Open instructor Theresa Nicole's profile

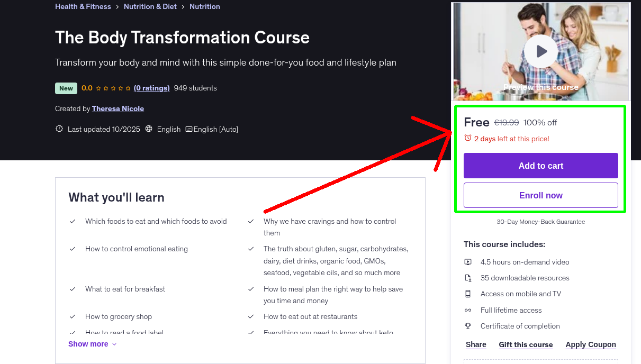118,108
